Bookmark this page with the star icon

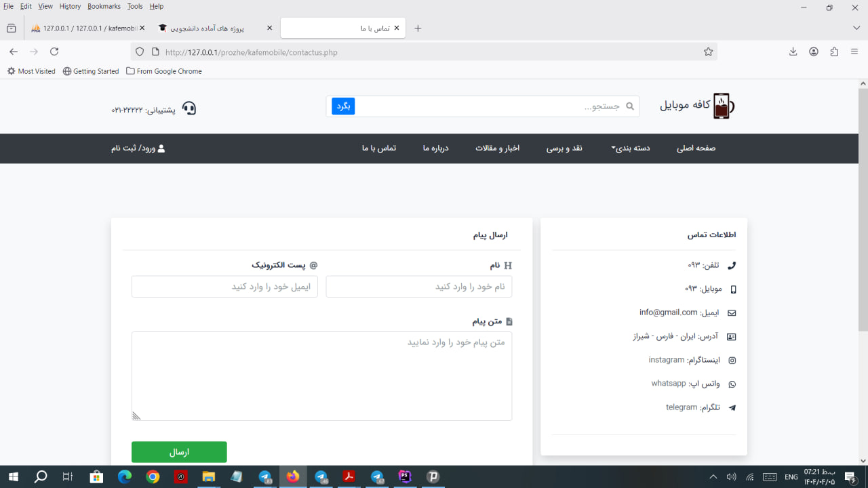pos(708,52)
